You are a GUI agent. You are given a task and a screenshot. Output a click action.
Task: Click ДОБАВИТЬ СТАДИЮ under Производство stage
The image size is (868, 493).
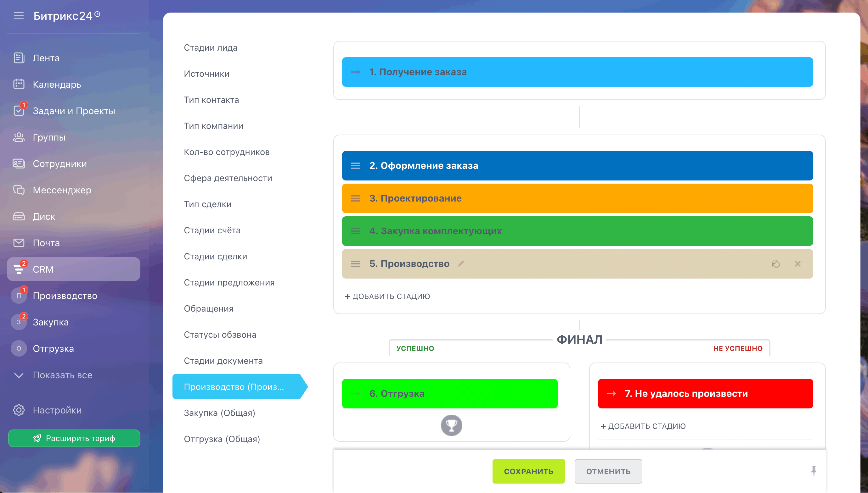coord(387,296)
